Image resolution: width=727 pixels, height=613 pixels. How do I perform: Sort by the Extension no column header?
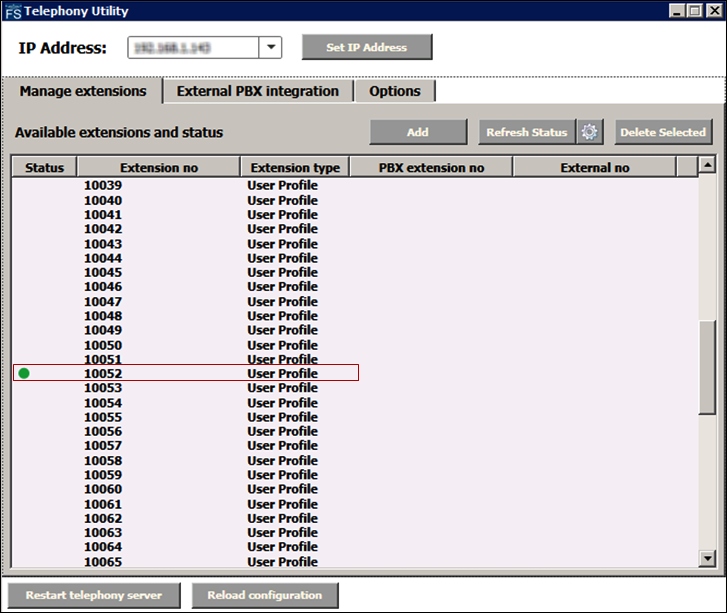158,167
